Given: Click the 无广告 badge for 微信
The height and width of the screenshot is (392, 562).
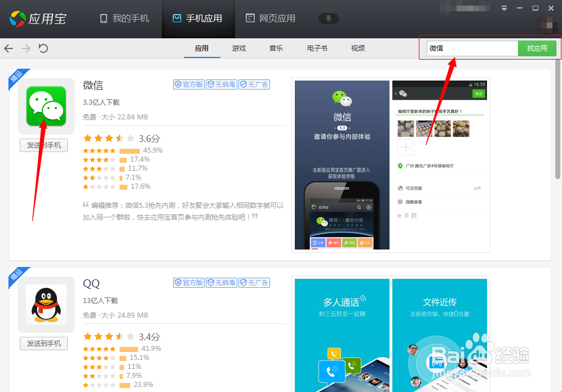Looking at the screenshot, I should point(254,84).
